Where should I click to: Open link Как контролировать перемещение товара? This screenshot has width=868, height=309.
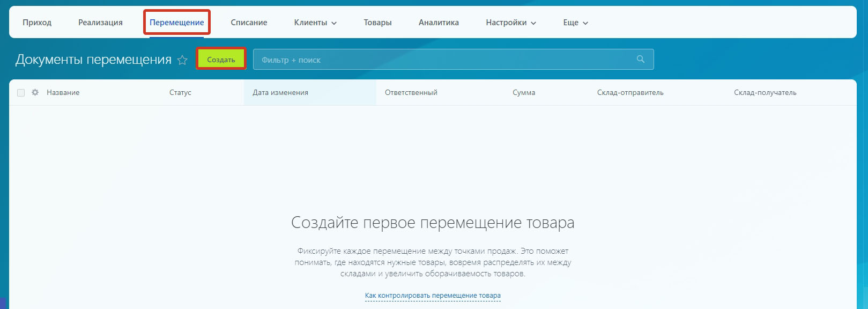[433, 296]
